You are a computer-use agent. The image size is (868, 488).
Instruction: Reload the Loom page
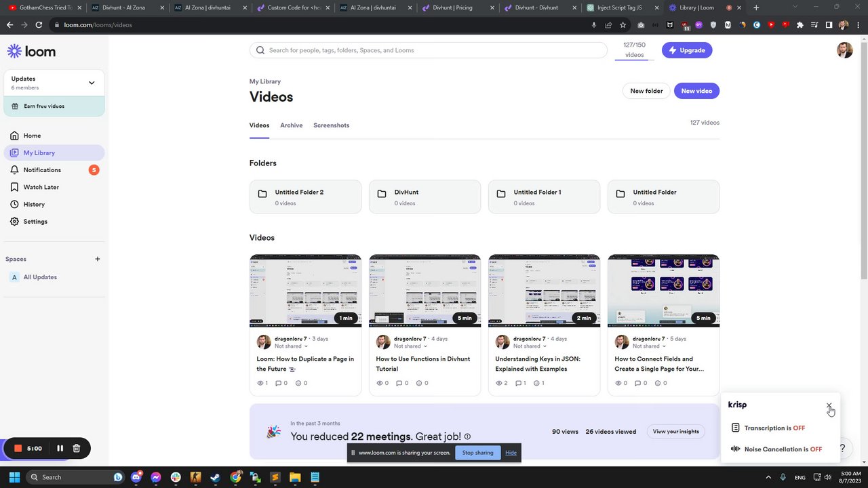(39, 25)
